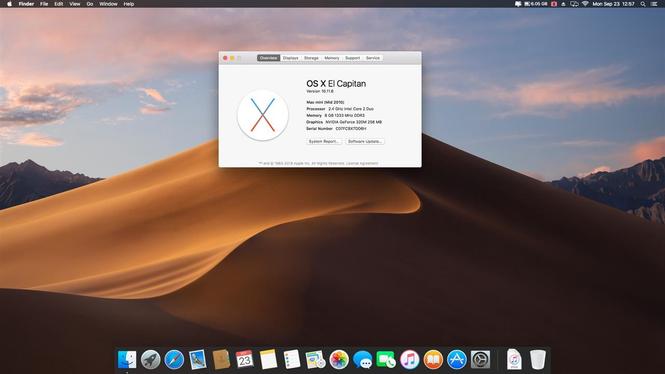This screenshot has width=665, height=374.
Task: Close the About This Mac window
Action: 225,58
